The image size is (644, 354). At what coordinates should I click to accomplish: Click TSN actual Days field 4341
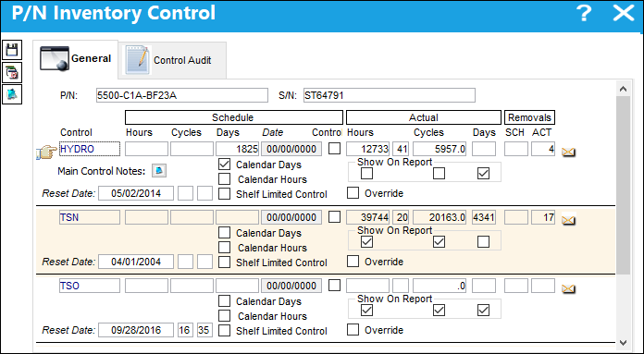(x=484, y=217)
